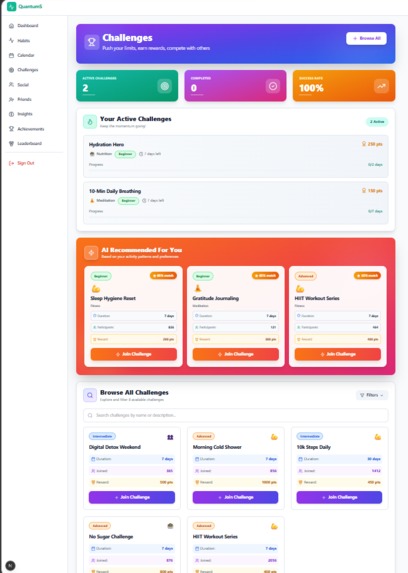
Task: Open the Hydration Hero challenge
Action: point(236,156)
